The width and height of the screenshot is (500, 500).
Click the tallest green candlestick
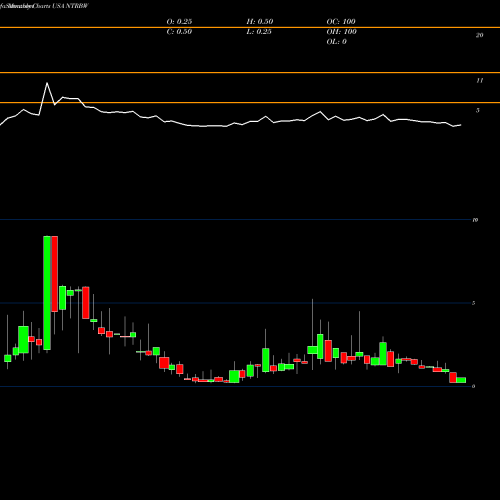point(47,293)
